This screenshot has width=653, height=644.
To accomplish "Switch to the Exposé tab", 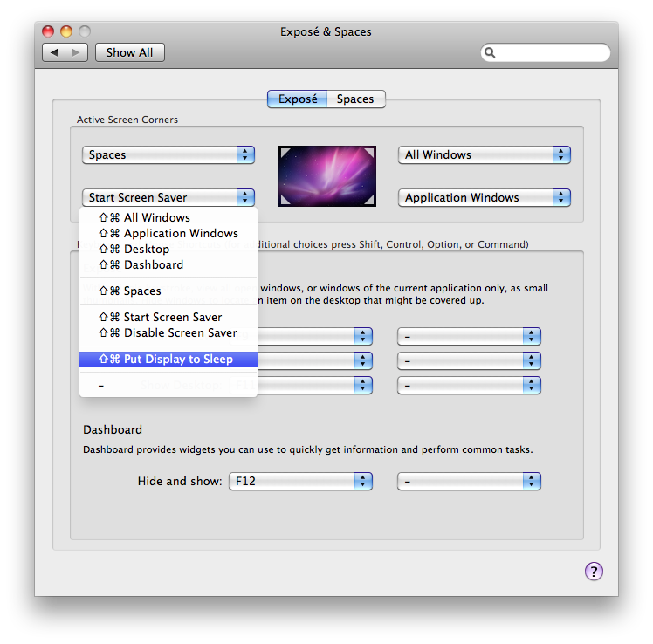I will (x=298, y=99).
